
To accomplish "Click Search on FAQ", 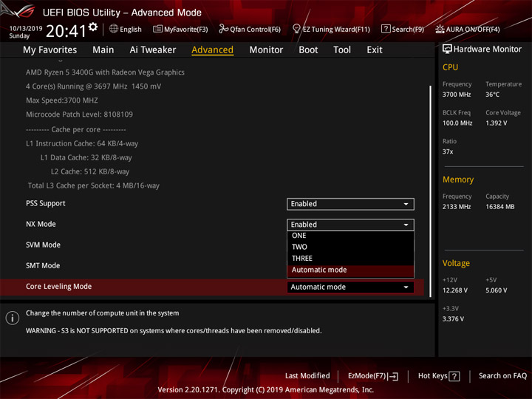I will [x=503, y=376].
